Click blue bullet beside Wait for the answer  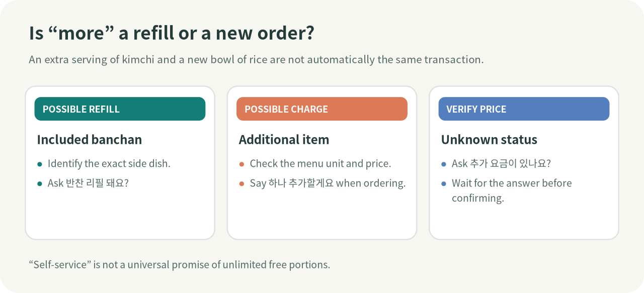coord(444,184)
